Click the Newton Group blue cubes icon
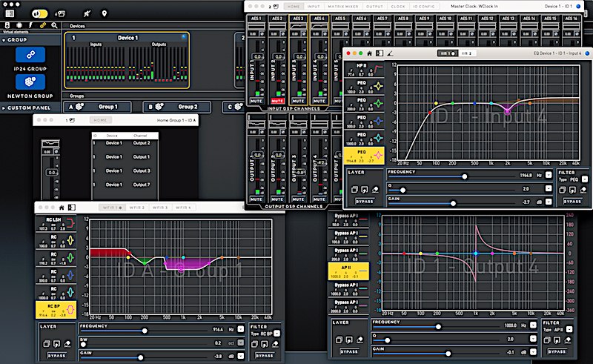 tap(30, 82)
